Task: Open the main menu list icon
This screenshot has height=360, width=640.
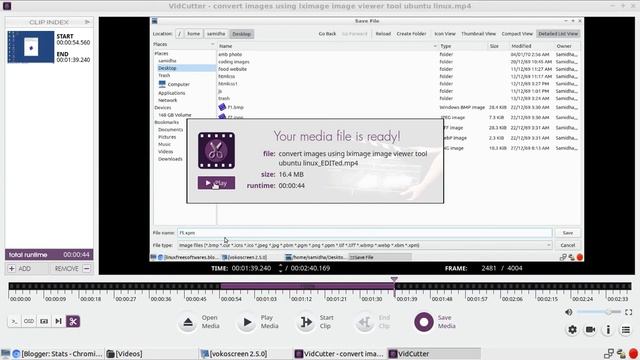Action: click(626, 329)
